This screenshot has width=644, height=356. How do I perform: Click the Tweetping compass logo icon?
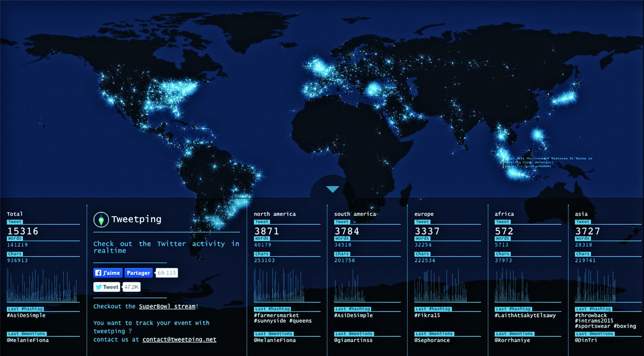point(101,219)
